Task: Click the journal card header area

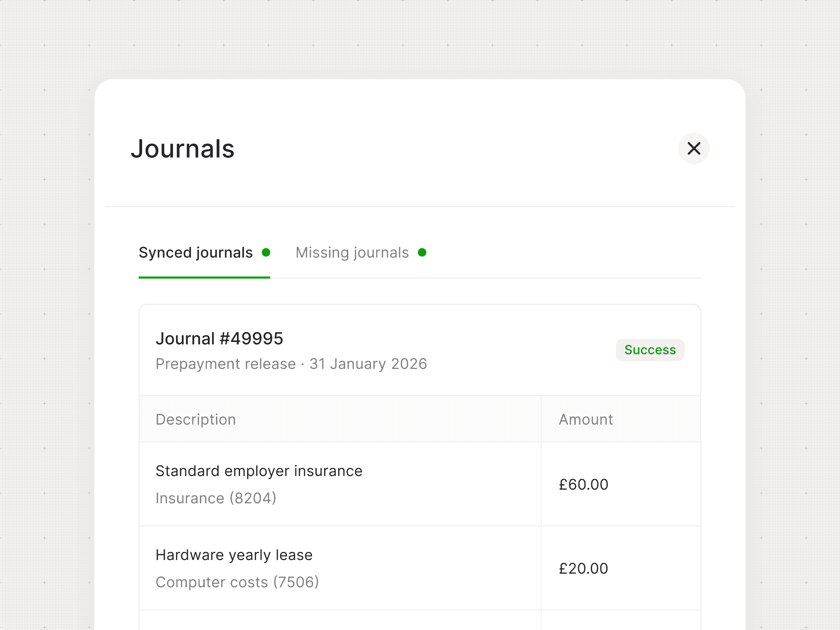Action: point(420,350)
